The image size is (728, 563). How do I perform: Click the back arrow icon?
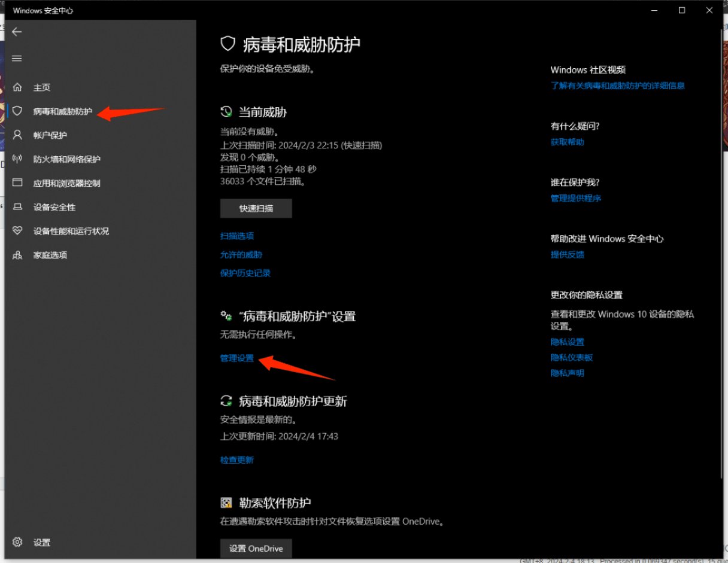[x=17, y=32]
